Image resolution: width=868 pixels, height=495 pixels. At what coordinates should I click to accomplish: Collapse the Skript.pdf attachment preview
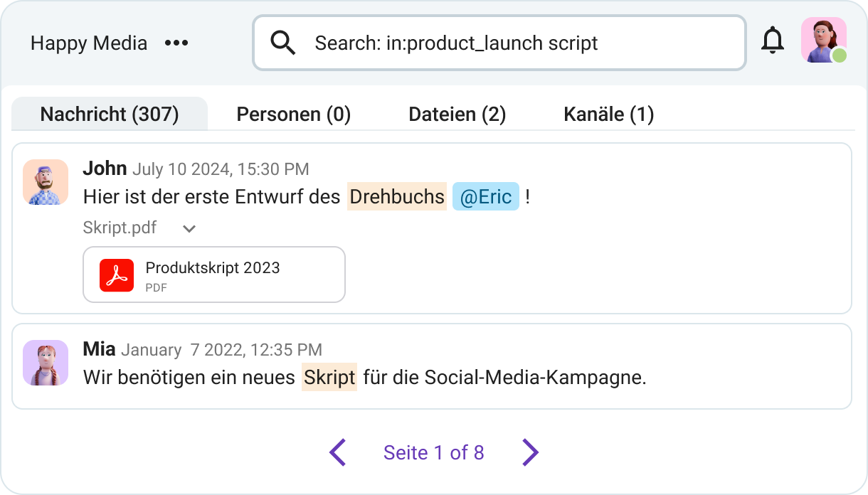pyautogui.click(x=189, y=228)
